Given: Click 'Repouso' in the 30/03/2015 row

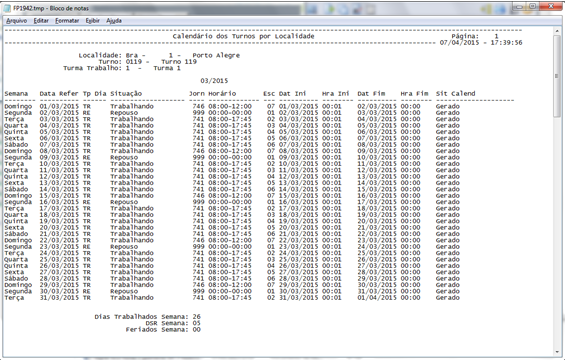Looking at the screenshot, I should coord(124,291).
